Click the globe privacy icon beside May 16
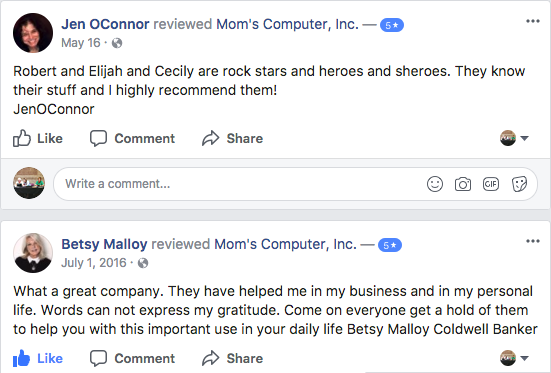The height and width of the screenshot is (373, 551). tap(117, 43)
